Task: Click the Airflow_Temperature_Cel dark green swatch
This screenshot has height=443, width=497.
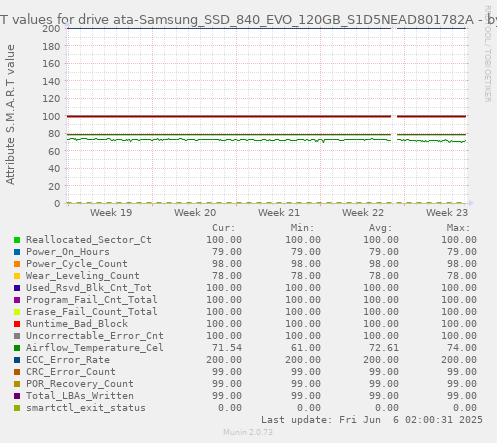Action: click(17, 348)
